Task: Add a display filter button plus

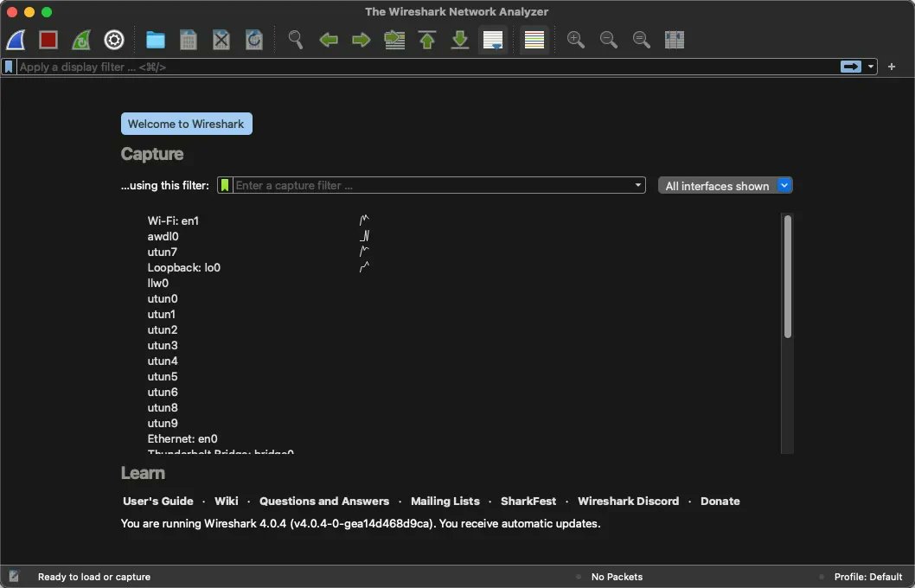Action: coord(891,67)
